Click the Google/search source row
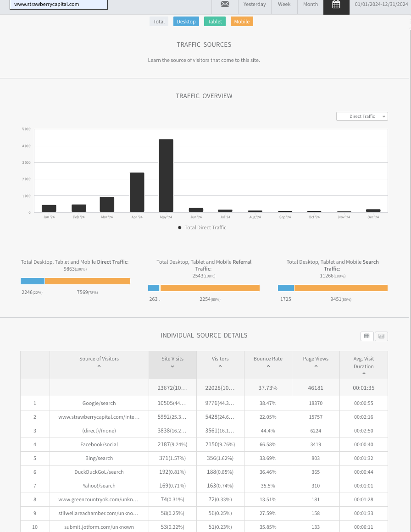The width and height of the screenshot is (411, 532). pyautogui.click(x=204, y=403)
